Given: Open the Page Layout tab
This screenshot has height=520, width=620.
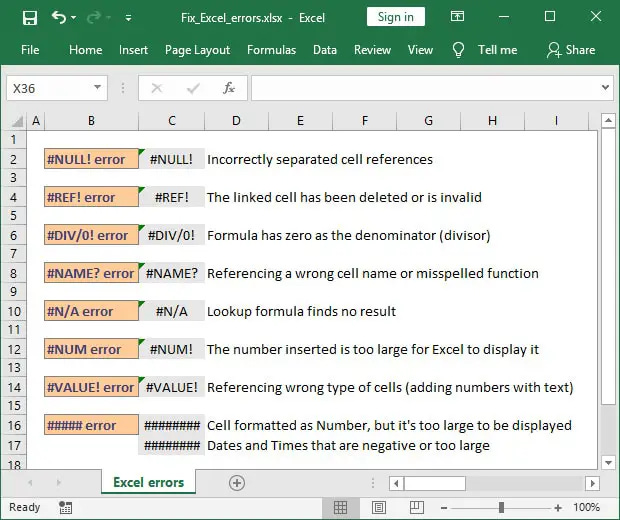Looking at the screenshot, I should click(197, 50).
